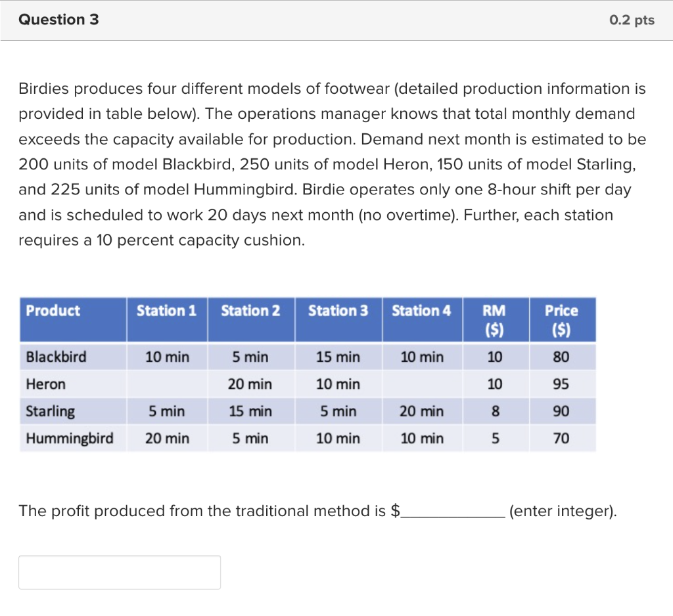Click Blackbird's price cell showing 80
The width and height of the screenshot is (673, 616).
click(x=561, y=357)
